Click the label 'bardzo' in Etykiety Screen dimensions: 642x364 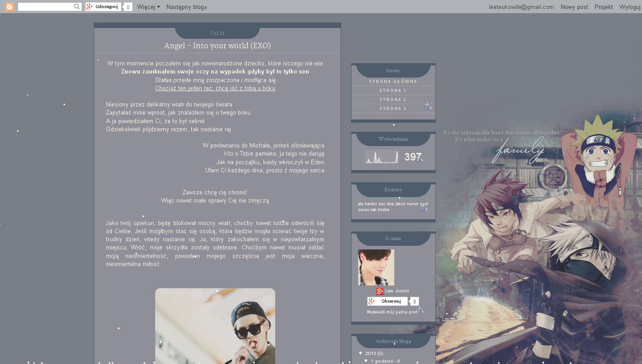coord(371,204)
